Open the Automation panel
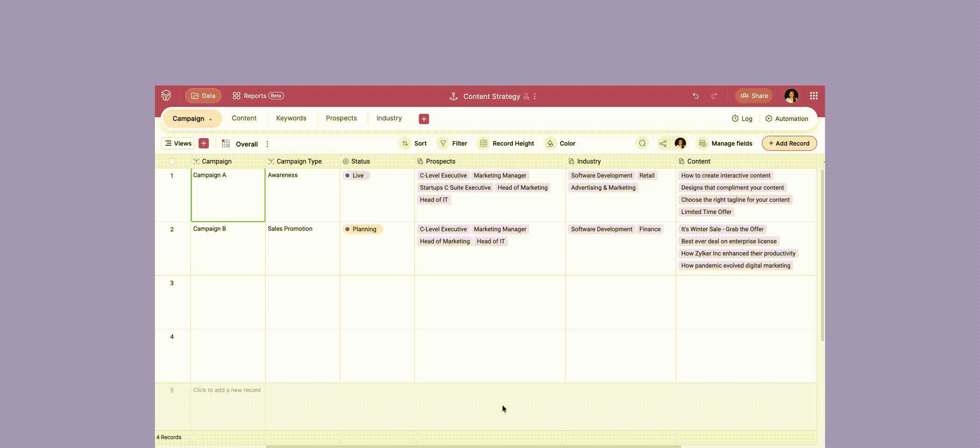980x448 pixels. pyautogui.click(x=787, y=119)
